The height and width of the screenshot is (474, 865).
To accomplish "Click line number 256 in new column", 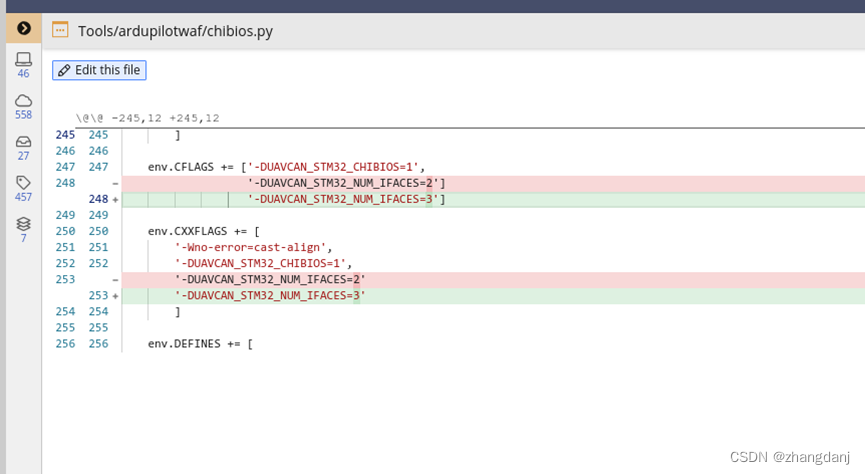I will pos(98,344).
